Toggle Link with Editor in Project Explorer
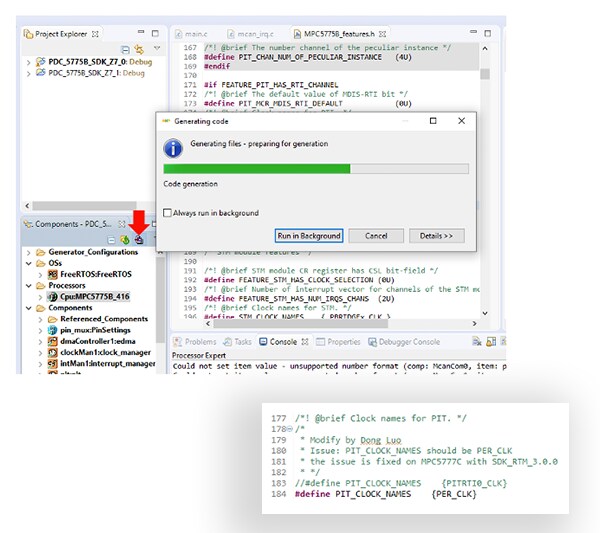 click(x=140, y=48)
